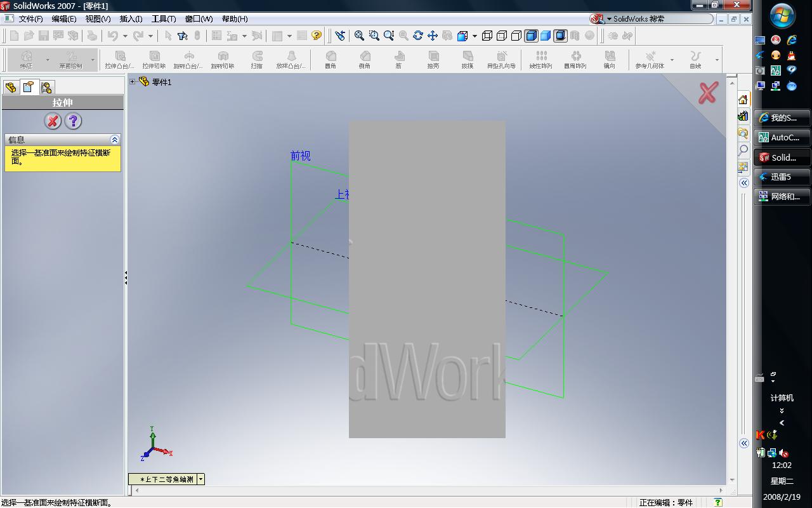The height and width of the screenshot is (508, 812).
Task: Select the Extruded Cut (拉伸切除) tool
Action: 154,60
